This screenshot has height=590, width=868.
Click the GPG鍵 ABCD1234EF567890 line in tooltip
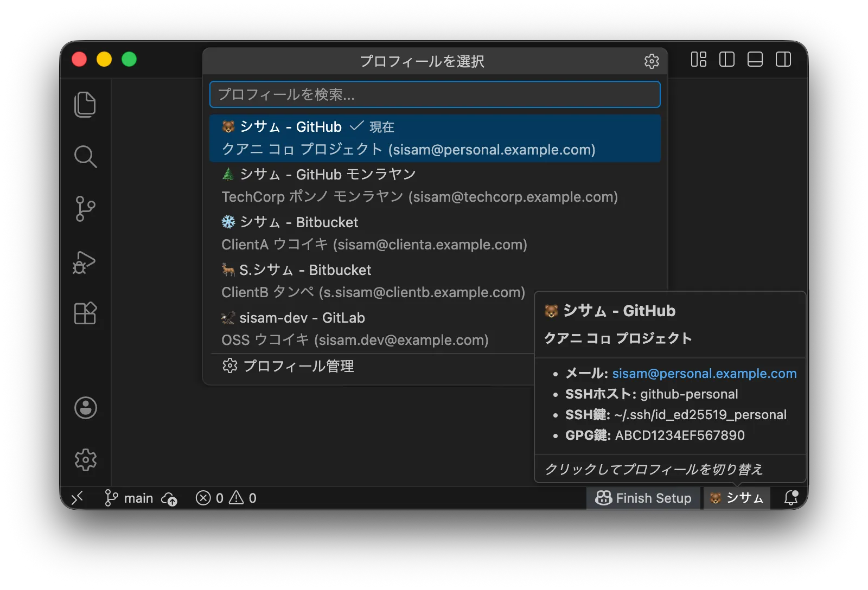pyautogui.click(x=655, y=435)
